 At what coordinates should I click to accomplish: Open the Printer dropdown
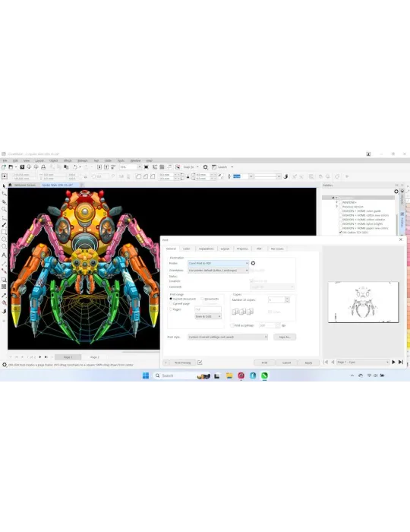218,263
